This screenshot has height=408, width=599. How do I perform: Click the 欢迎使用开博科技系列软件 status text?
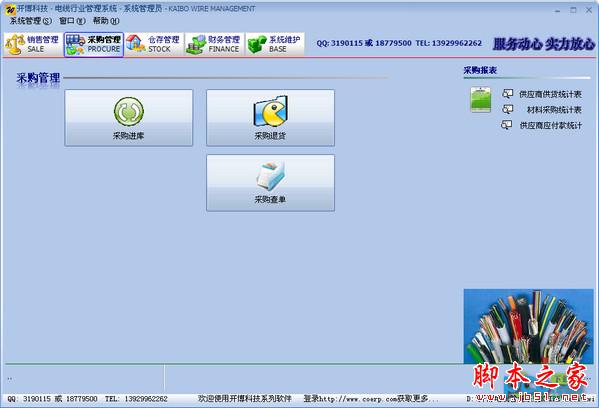coord(244,398)
